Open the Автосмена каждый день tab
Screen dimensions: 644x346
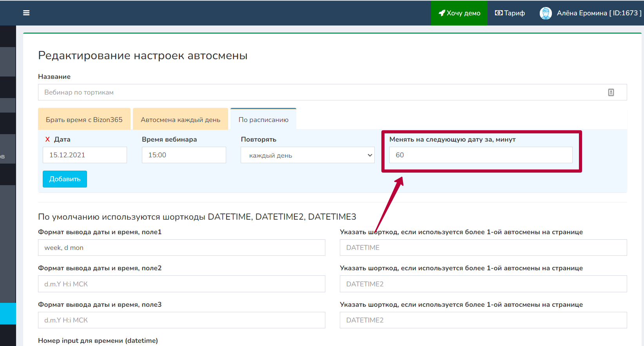180,119
